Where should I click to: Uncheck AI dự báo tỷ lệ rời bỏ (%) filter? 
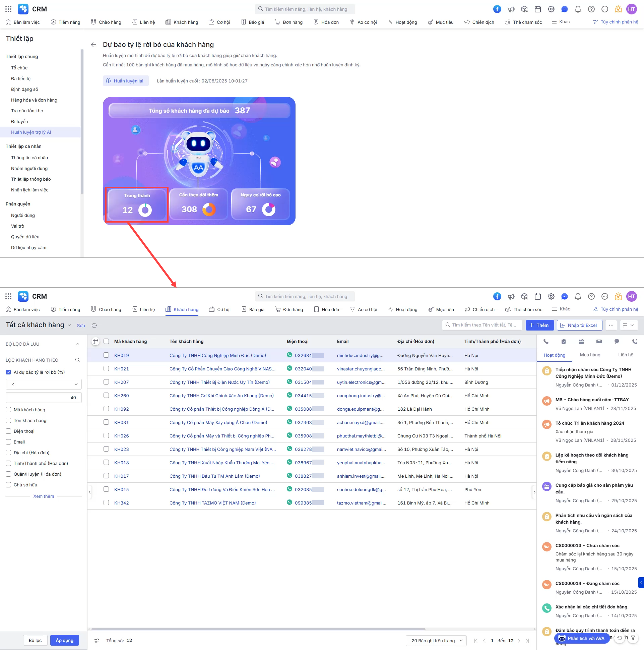(x=8, y=372)
